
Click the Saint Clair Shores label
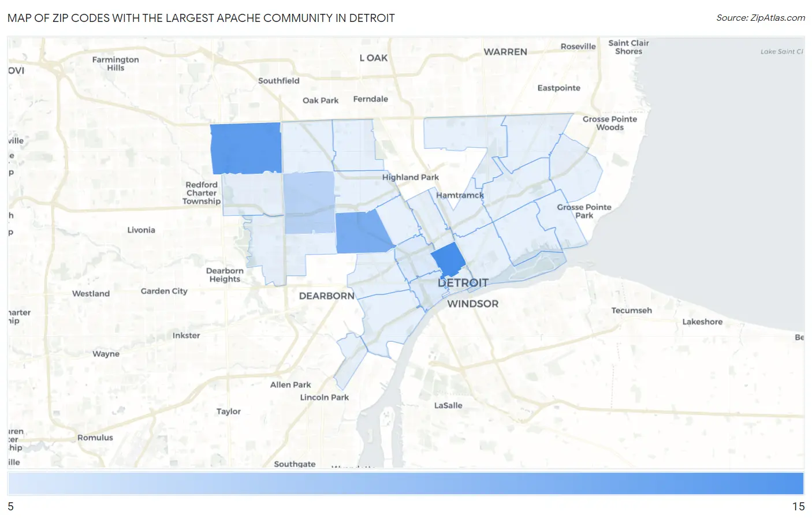(628, 47)
